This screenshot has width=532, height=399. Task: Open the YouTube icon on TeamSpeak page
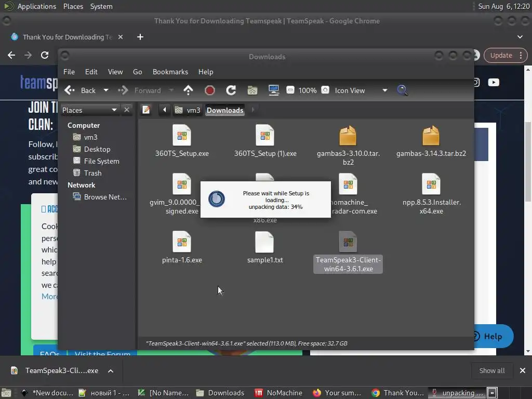(494, 83)
